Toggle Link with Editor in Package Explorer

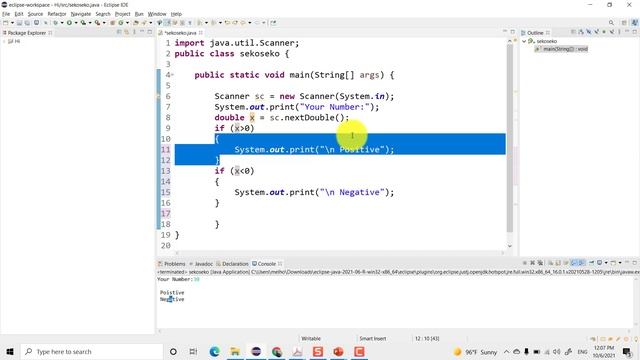tap(127, 32)
